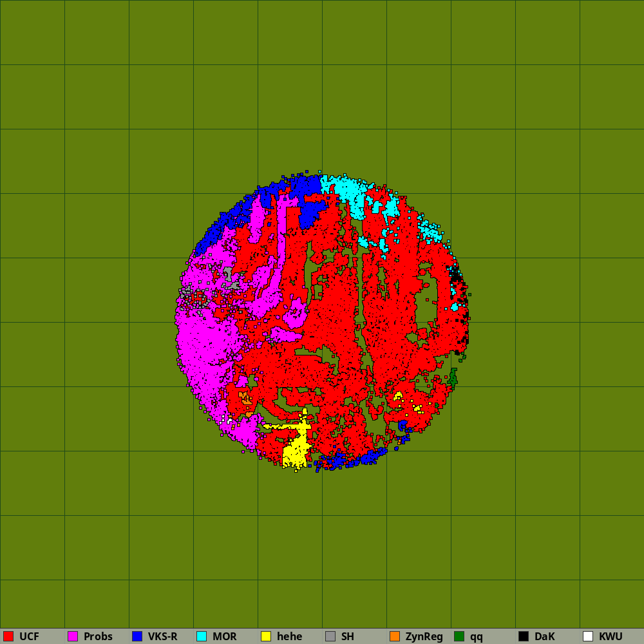Click the orange ZynReg legend swatch
Image resolution: width=644 pixels, height=644 pixels.
395,636
